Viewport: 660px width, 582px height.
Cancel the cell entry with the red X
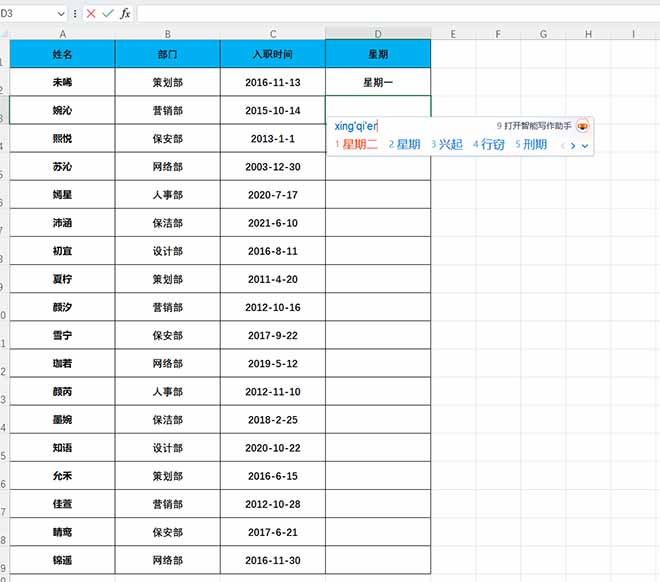91,14
